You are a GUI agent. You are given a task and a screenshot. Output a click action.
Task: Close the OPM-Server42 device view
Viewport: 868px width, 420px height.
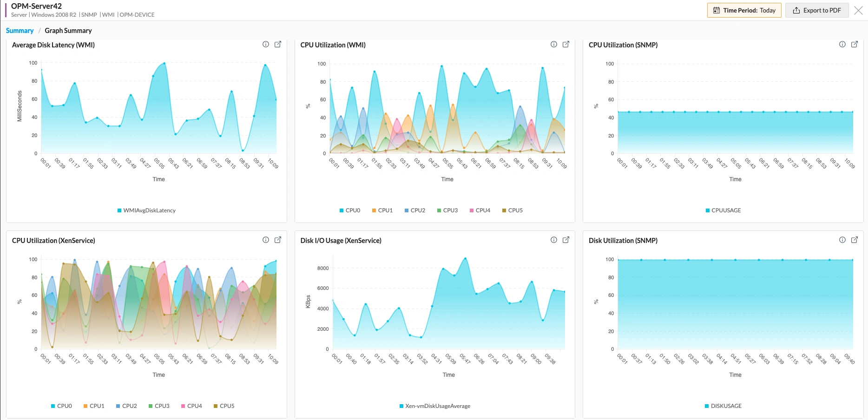tap(858, 10)
